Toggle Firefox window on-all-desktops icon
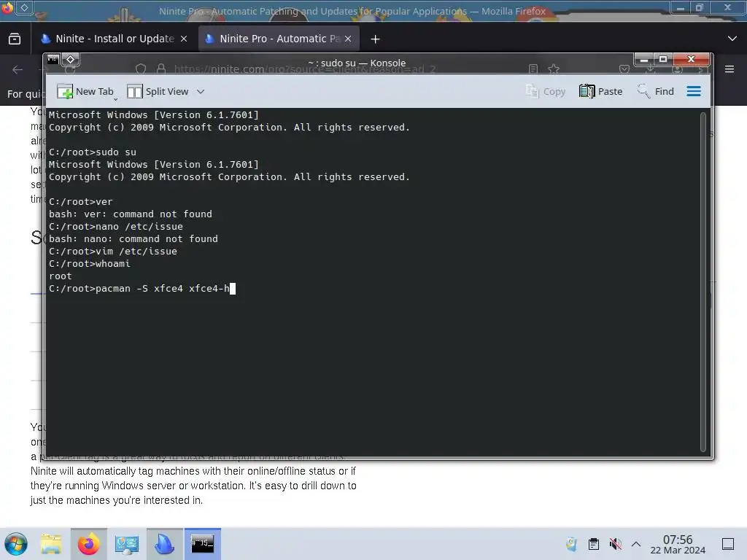This screenshot has width=747, height=560. [x=24, y=7]
